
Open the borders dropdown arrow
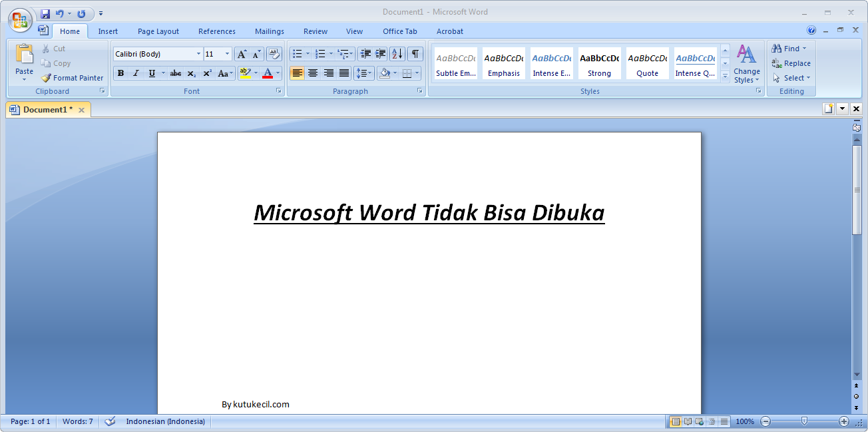click(x=417, y=73)
